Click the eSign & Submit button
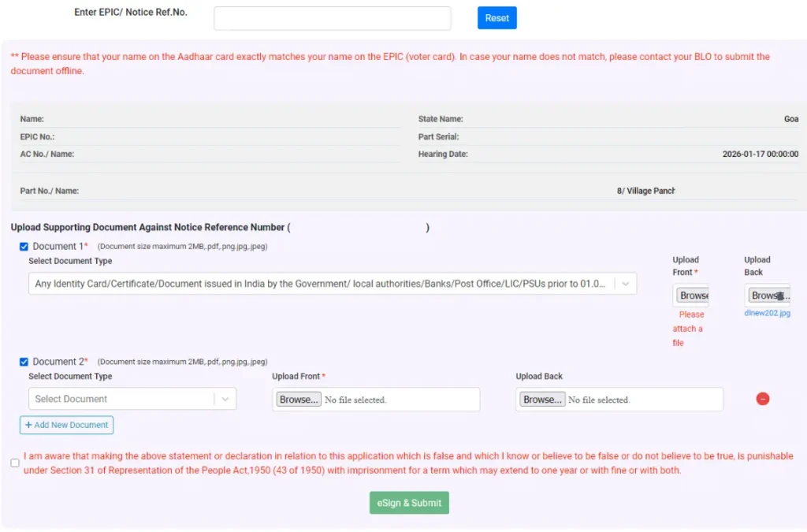This screenshot has width=807, height=532. click(x=409, y=502)
